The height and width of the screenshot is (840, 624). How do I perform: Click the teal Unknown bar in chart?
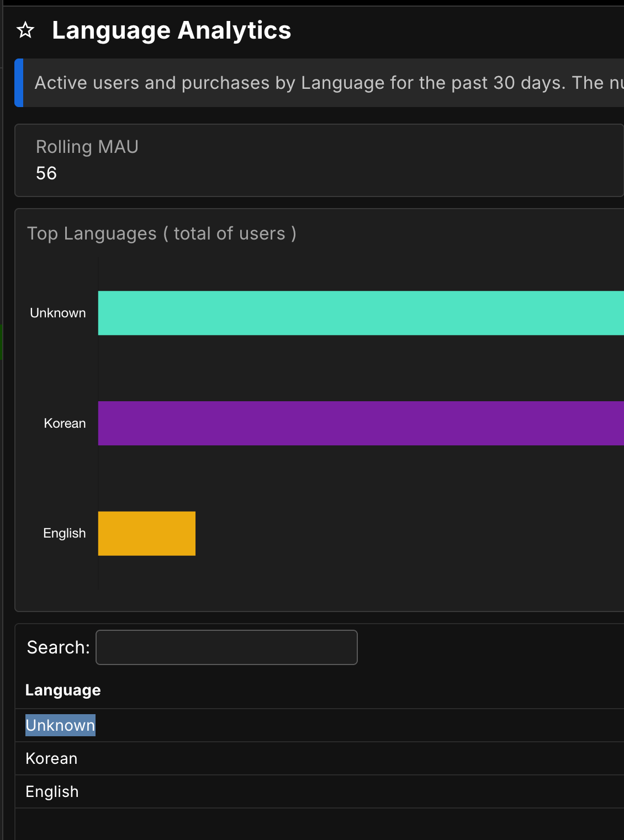pyautogui.click(x=359, y=313)
